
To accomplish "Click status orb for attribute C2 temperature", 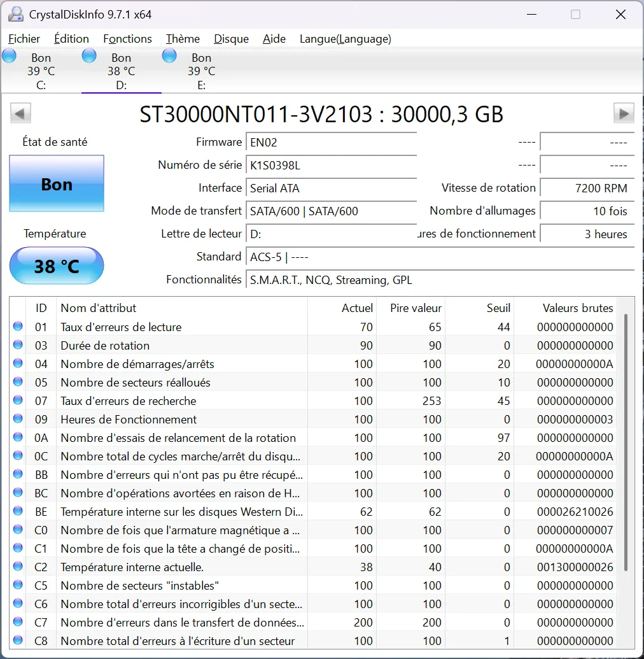I will click(18, 567).
